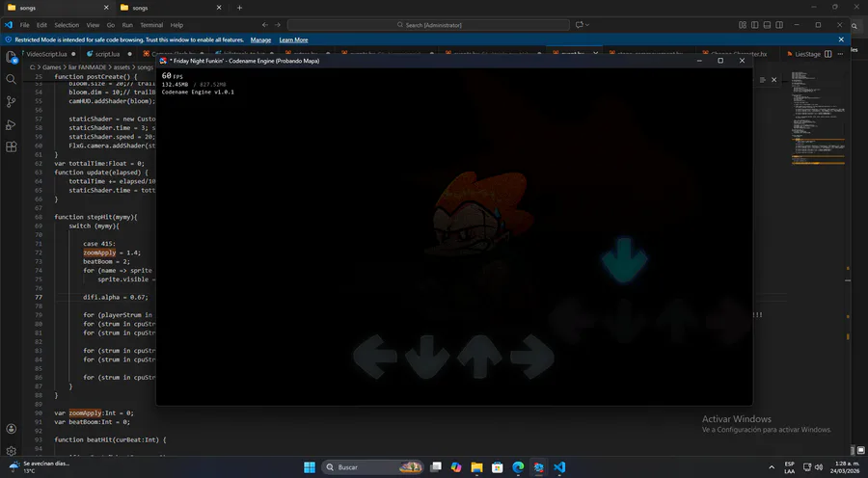Open the Accounts icon in the activity bar
868x478 pixels.
coord(11,429)
